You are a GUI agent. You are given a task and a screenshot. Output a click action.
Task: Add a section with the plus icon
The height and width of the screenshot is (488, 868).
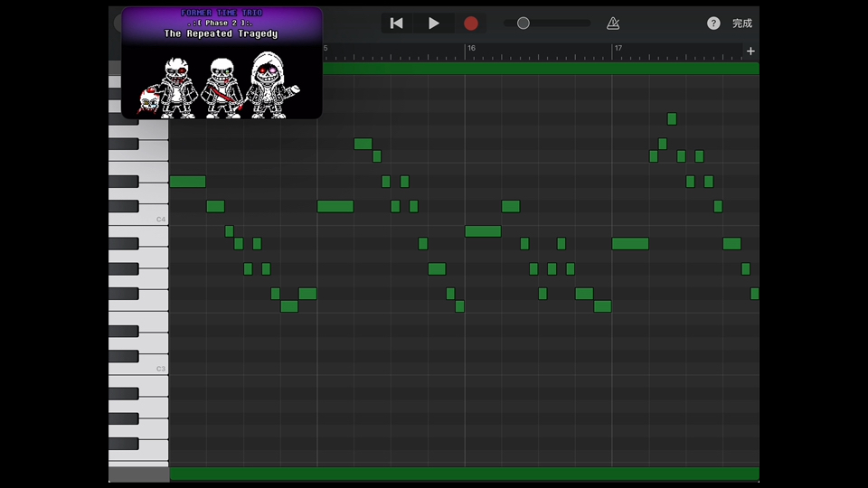pyautogui.click(x=750, y=51)
